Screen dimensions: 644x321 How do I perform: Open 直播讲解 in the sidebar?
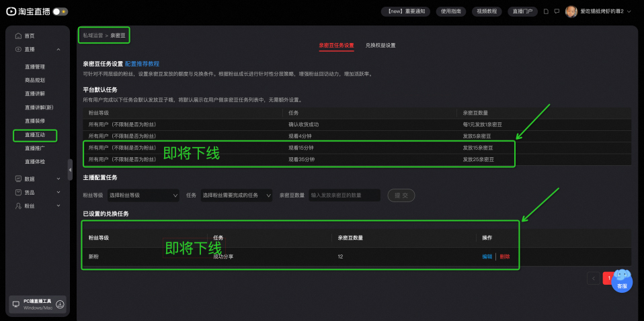35,94
